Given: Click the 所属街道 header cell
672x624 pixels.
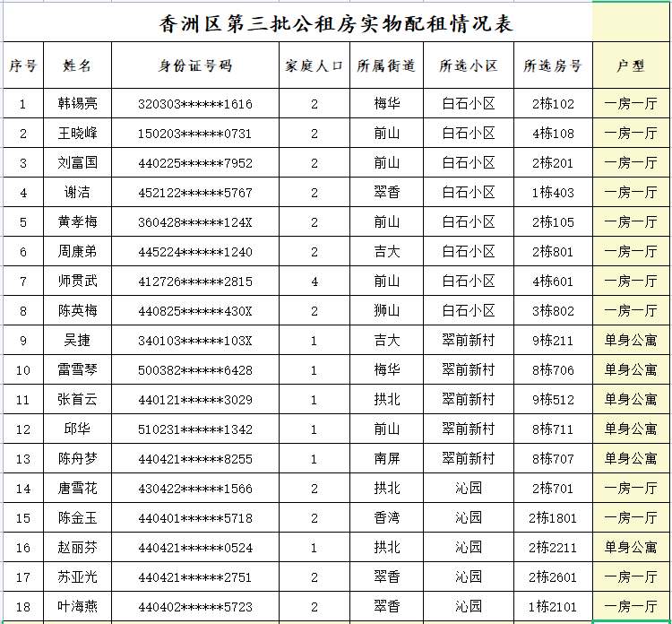Looking at the screenshot, I should pyautogui.click(x=386, y=65).
